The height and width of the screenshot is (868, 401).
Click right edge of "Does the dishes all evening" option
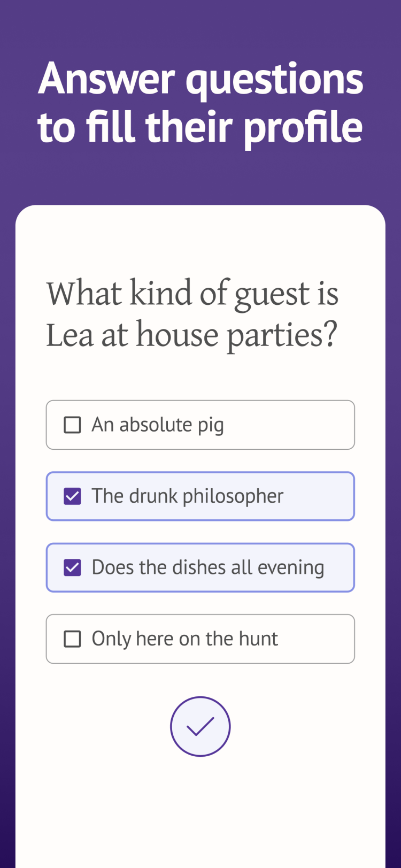[x=342, y=567]
